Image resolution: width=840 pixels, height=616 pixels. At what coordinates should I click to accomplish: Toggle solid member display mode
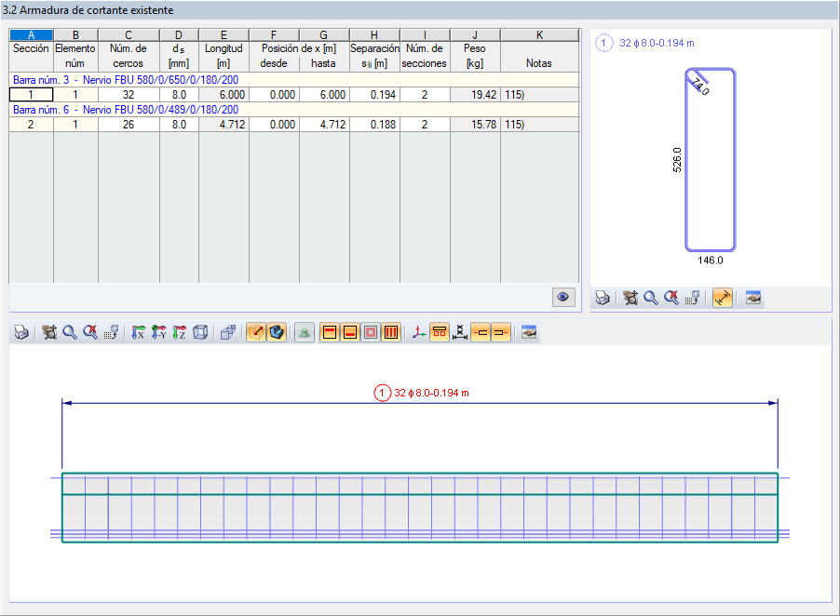[x=277, y=332]
